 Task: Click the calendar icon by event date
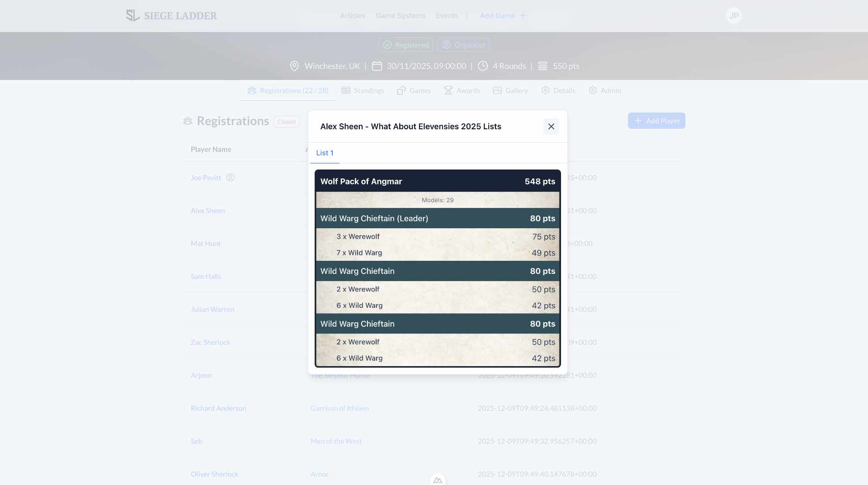377,66
